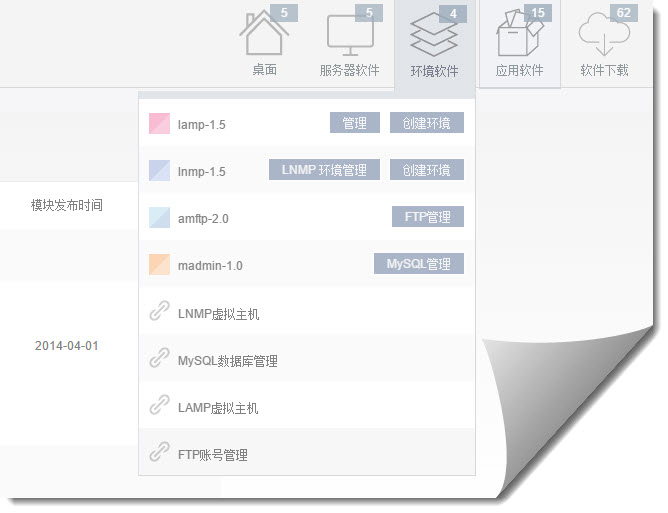Select the light blue amftp-2.0 icon
Image resolution: width=668 pixels, height=513 pixels.
point(159,218)
